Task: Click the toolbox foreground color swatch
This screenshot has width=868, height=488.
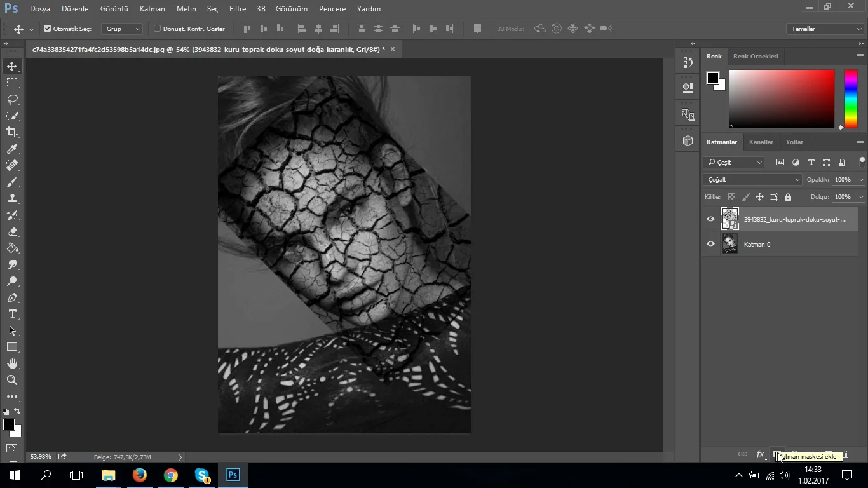Action: pos(8,424)
